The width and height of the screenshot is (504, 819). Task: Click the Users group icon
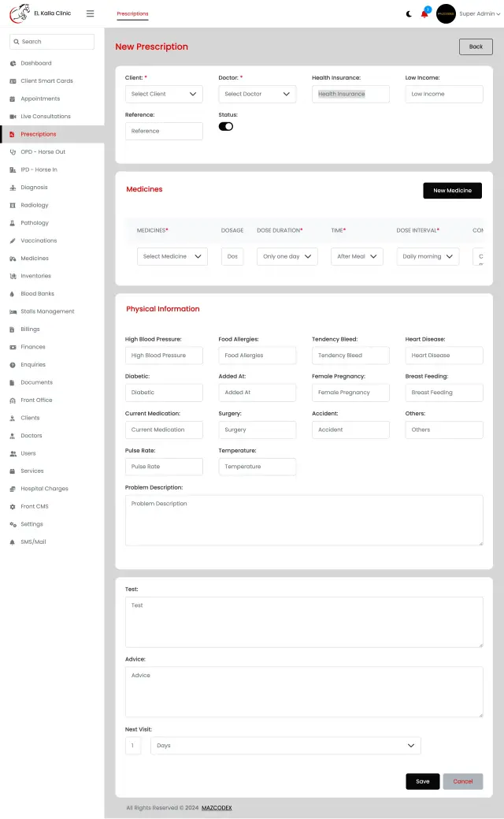(x=13, y=454)
